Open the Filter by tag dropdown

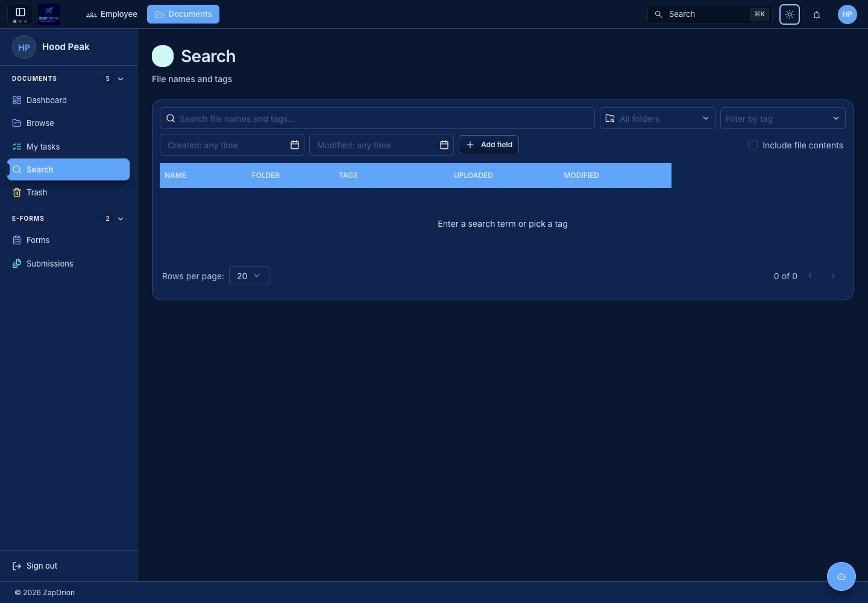[783, 118]
